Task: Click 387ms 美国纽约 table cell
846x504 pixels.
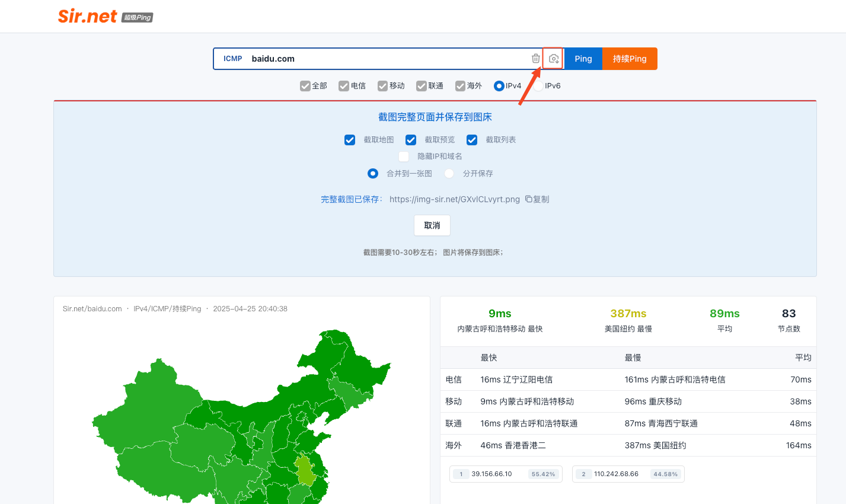Action: 655,445
